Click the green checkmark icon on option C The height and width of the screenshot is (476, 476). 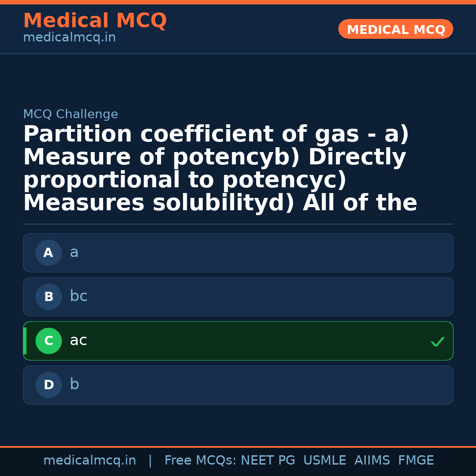point(437,341)
